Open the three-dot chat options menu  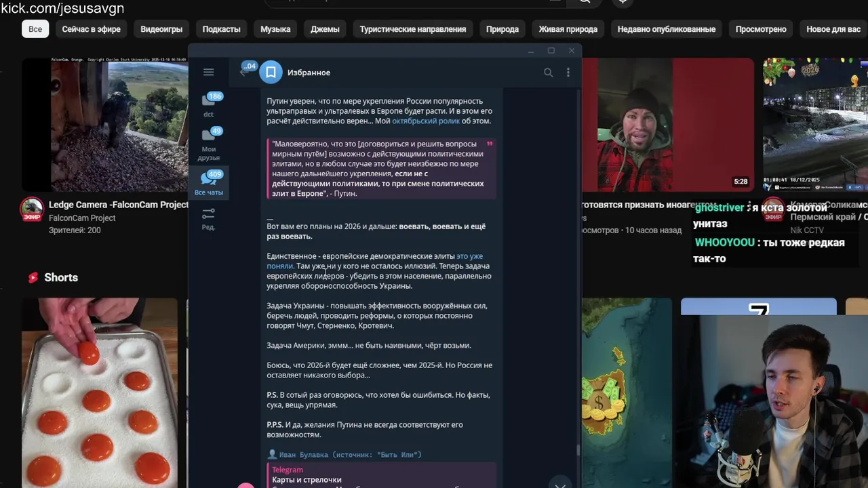(x=568, y=73)
